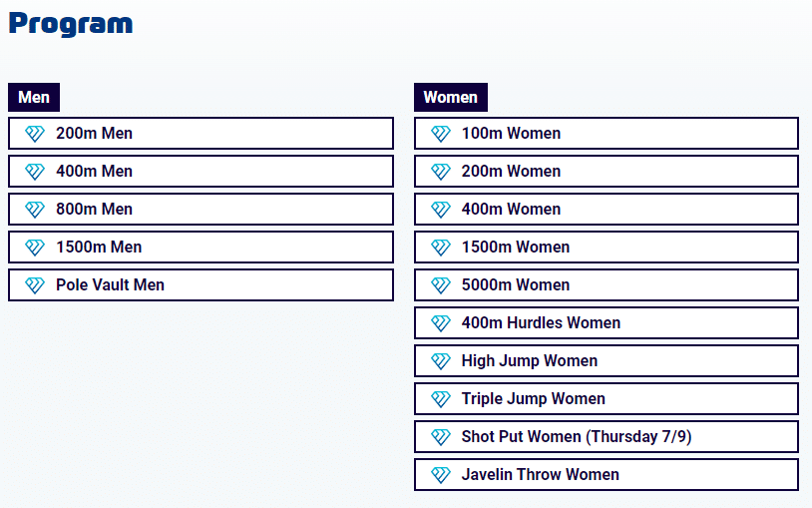The height and width of the screenshot is (508, 812).
Task: Open the 200m Women event
Action: (607, 171)
